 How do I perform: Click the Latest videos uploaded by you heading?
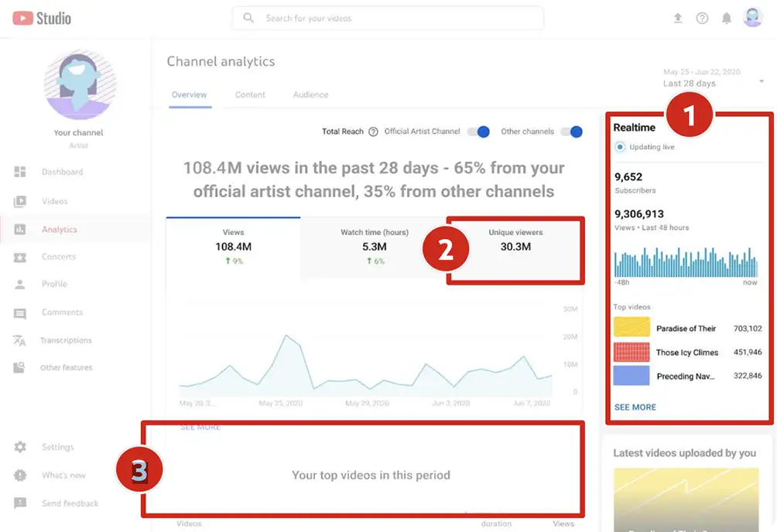point(684,453)
